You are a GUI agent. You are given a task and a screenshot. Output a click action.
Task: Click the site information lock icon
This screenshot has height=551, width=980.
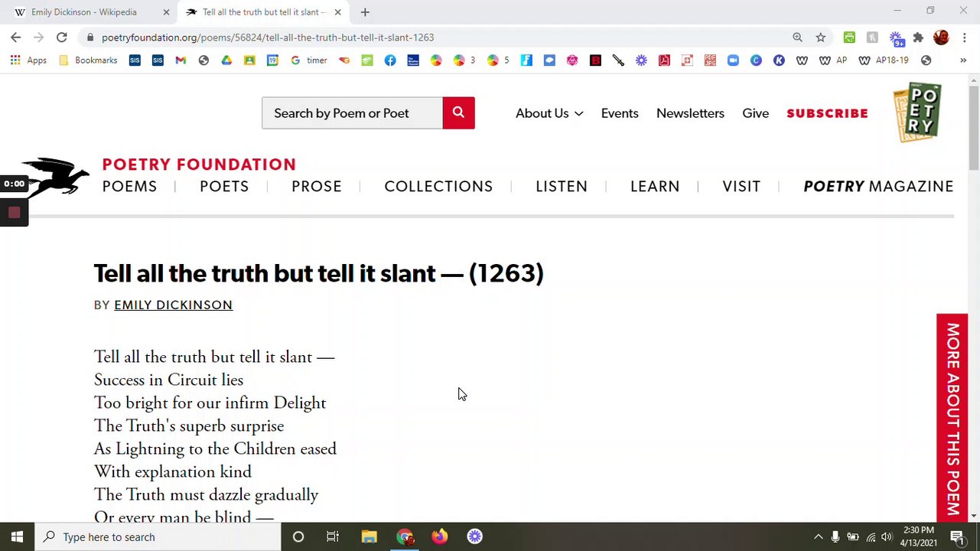90,37
